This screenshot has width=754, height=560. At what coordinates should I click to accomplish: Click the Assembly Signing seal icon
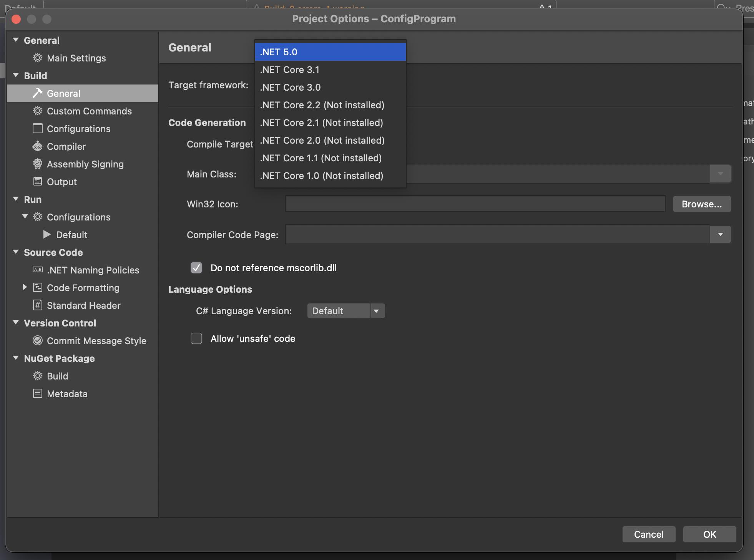[x=37, y=164]
